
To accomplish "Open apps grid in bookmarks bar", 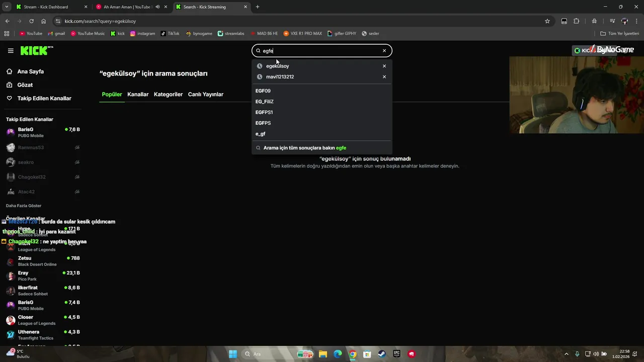I will tap(7, 34).
